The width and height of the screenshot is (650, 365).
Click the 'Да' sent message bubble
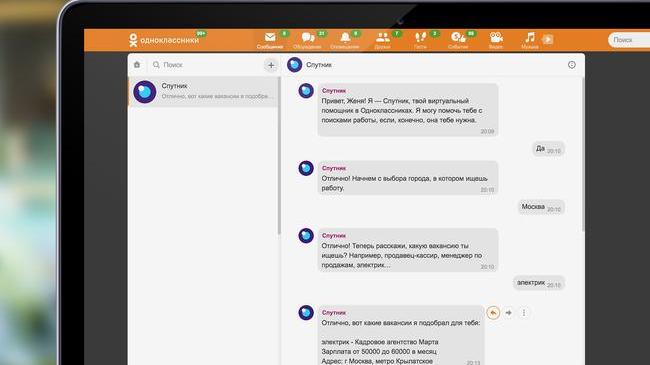click(x=548, y=149)
